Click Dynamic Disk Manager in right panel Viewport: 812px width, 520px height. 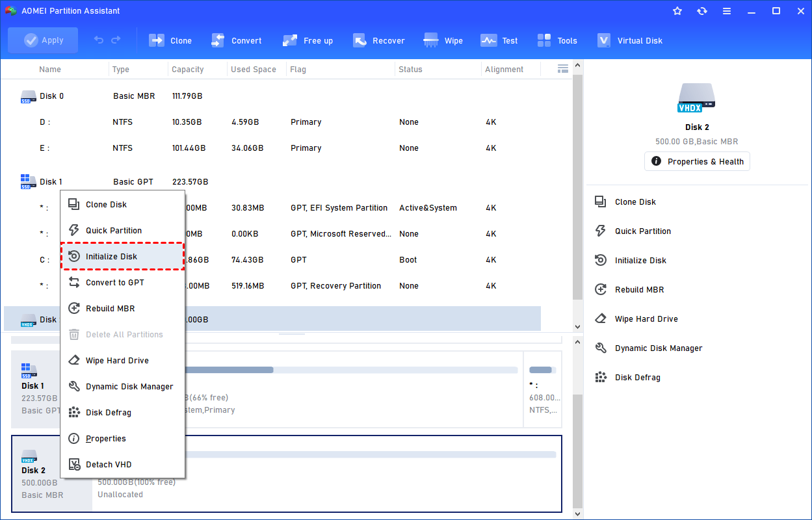tap(649, 348)
